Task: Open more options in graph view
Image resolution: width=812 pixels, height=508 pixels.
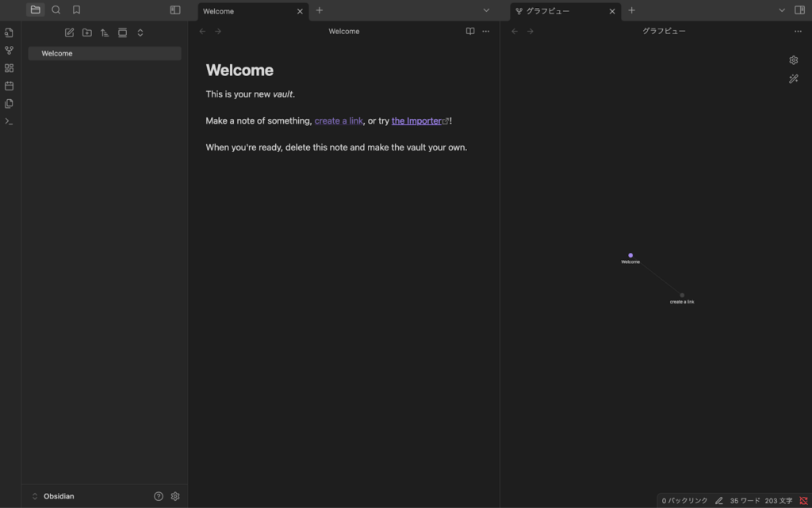Action: click(x=798, y=31)
